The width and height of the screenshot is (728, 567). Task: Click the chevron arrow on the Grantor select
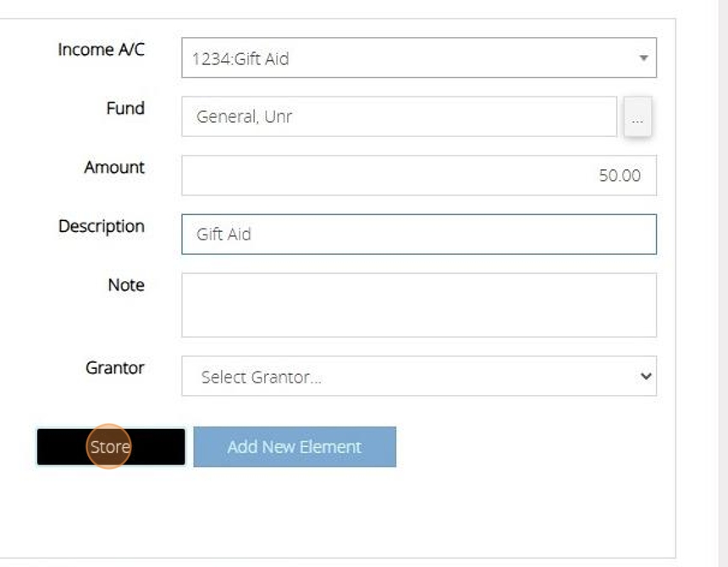tap(646, 377)
